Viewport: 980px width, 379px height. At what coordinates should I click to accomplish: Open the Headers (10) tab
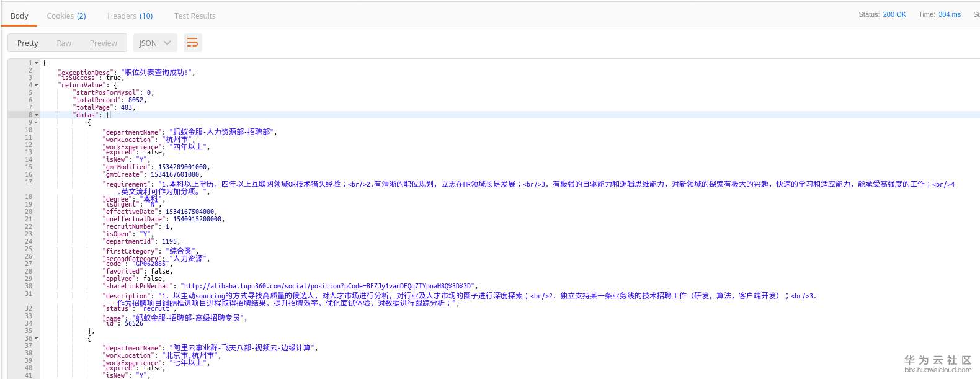coord(130,16)
